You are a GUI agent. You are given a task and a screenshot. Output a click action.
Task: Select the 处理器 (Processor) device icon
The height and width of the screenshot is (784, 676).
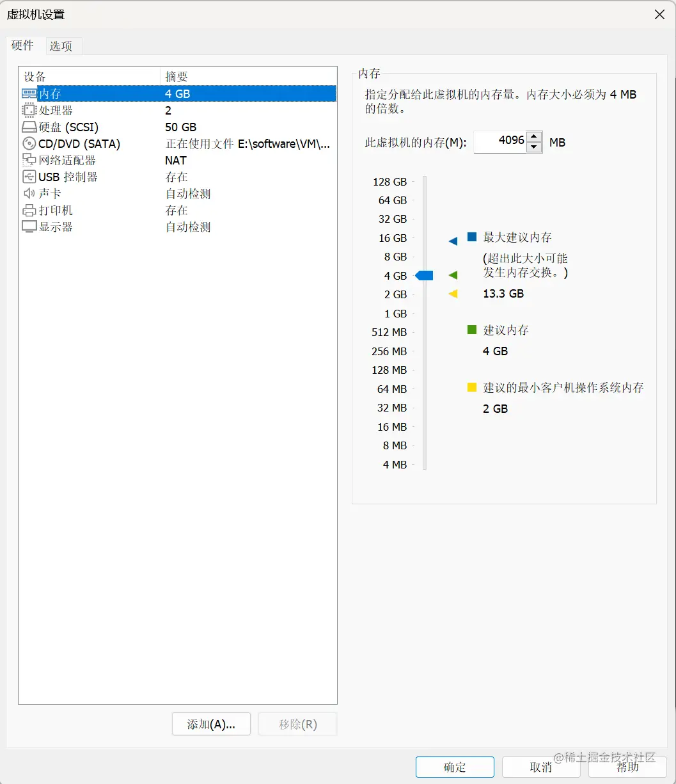click(29, 110)
